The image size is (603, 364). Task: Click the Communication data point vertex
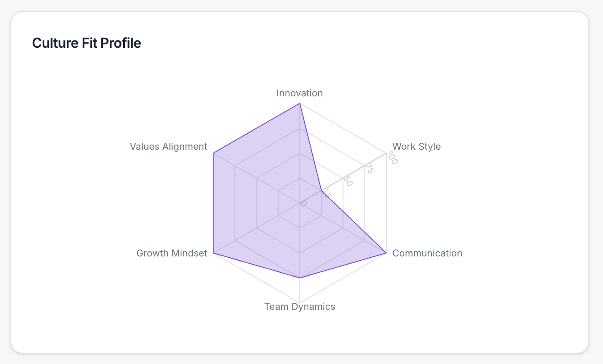click(x=386, y=253)
